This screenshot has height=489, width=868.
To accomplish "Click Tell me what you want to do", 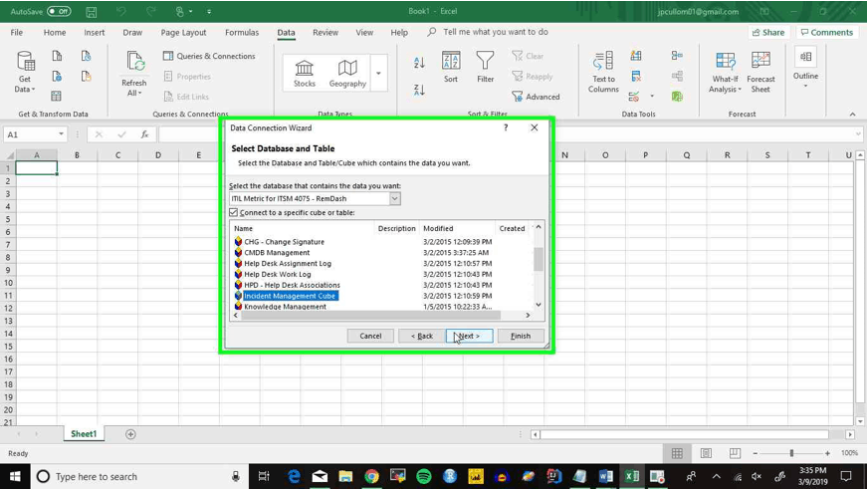I will coord(496,32).
